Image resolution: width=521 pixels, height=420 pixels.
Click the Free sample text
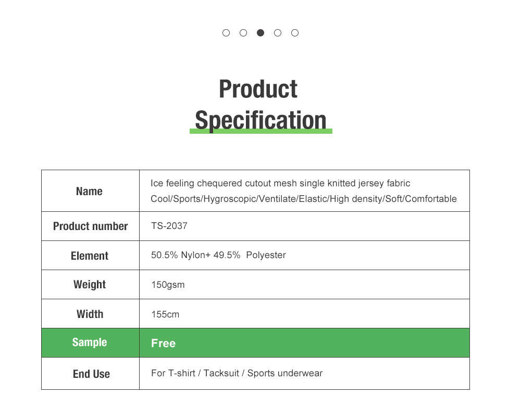(x=163, y=343)
